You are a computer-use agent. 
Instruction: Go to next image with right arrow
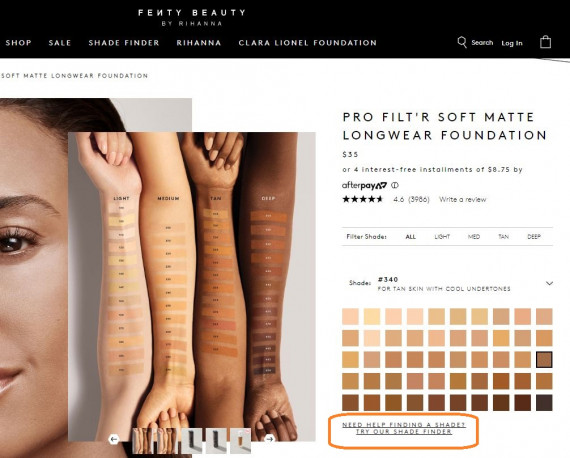coord(270,439)
